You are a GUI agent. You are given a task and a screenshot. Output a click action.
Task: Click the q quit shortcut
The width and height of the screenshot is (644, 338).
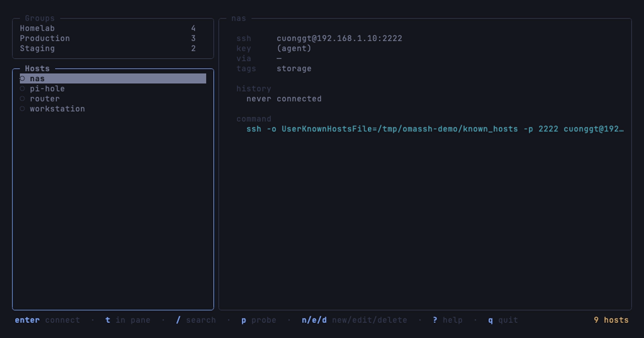click(x=503, y=320)
